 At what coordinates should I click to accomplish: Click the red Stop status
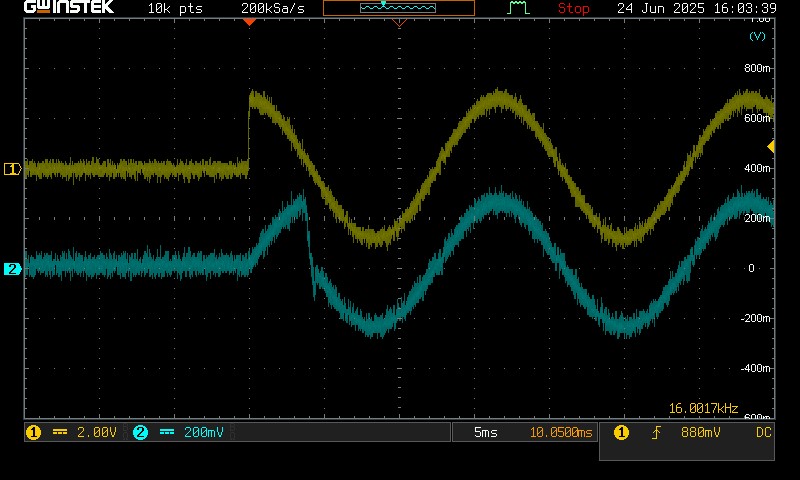click(x=573, y=8)
